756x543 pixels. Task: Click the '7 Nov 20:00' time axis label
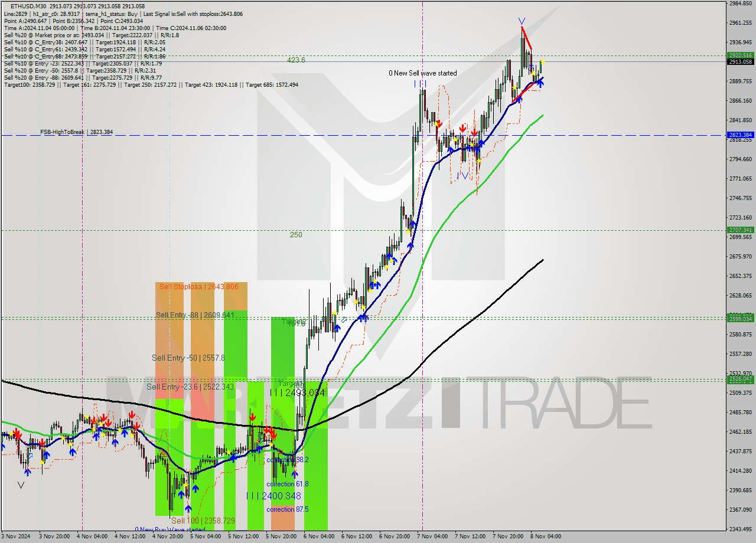click(507, 537)
